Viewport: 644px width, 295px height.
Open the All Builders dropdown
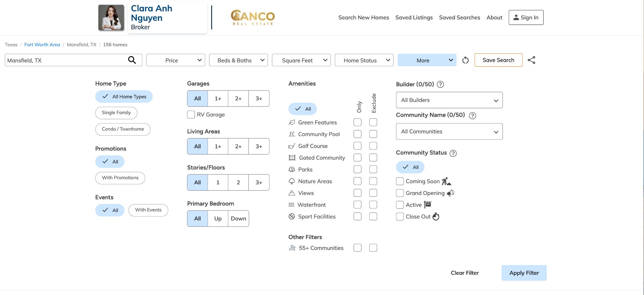coord(449,100)
